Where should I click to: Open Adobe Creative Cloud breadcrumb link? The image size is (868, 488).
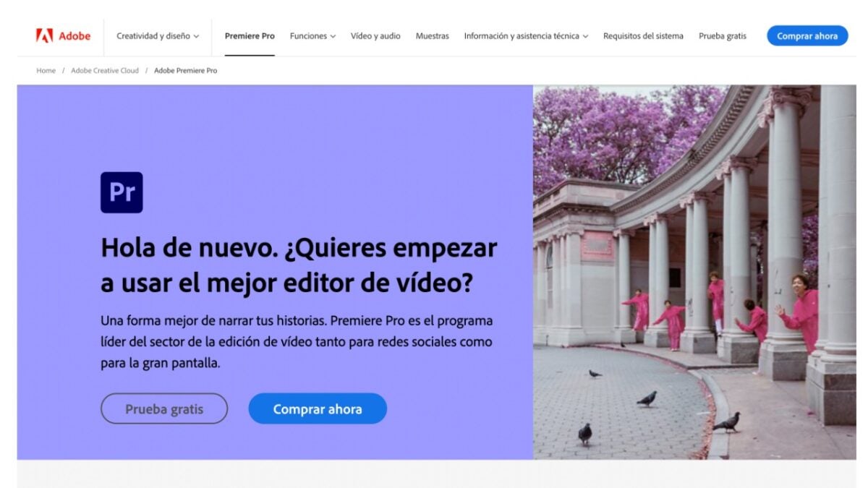pyautogui.click(x=105, y=71)
